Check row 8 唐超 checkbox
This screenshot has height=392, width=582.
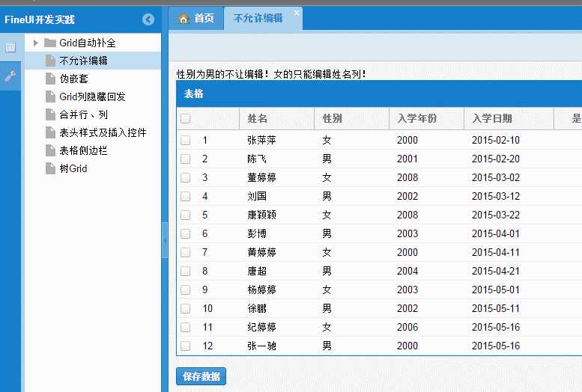pos(185,271)
